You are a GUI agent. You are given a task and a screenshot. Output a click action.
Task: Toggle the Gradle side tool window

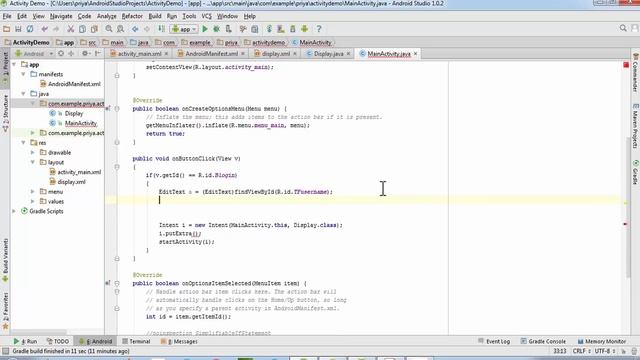tap(635, 172)
